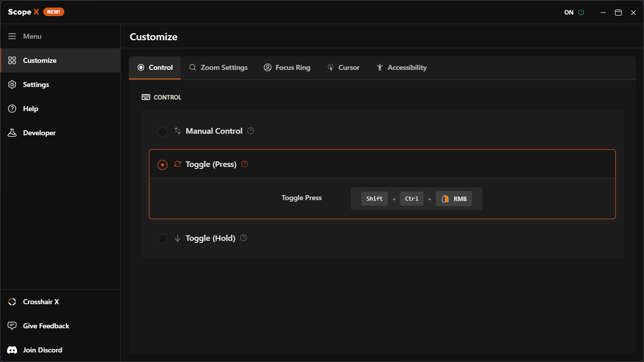This screenshot has height=362, width=644.
Task: Click the power icon next to ON
Action: pos(581,12)
